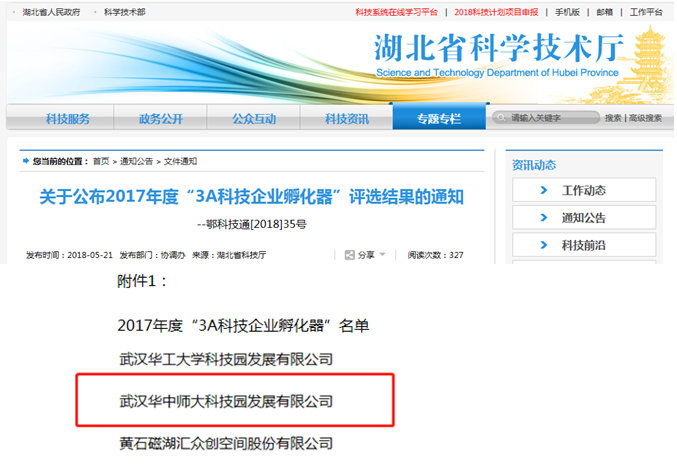Select the 科技资讯 navigation tab
Screen dimensions: 677x471
tap(346, 119)
